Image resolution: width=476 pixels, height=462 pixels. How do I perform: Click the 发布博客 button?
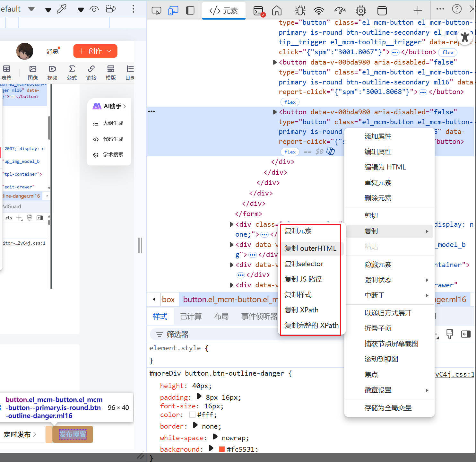[x=73, y=434]
